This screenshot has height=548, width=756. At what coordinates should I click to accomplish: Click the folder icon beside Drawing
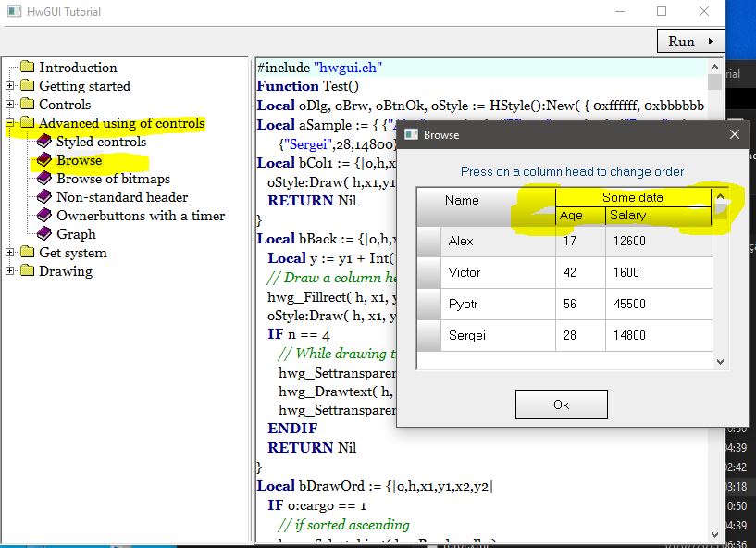pyautogui.click(x=27, y=271)
